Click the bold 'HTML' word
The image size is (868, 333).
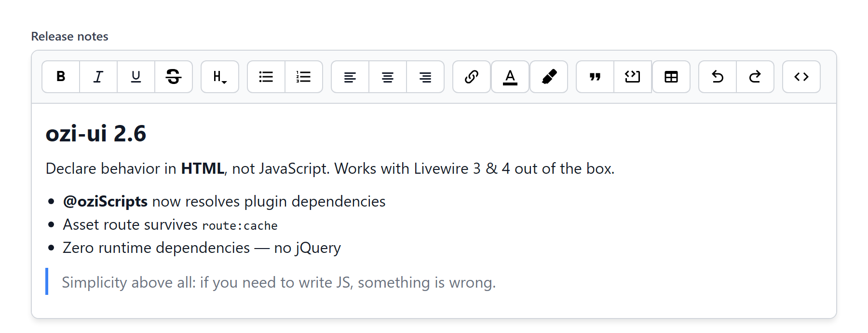pyautogui.click(x=203, y=168)
